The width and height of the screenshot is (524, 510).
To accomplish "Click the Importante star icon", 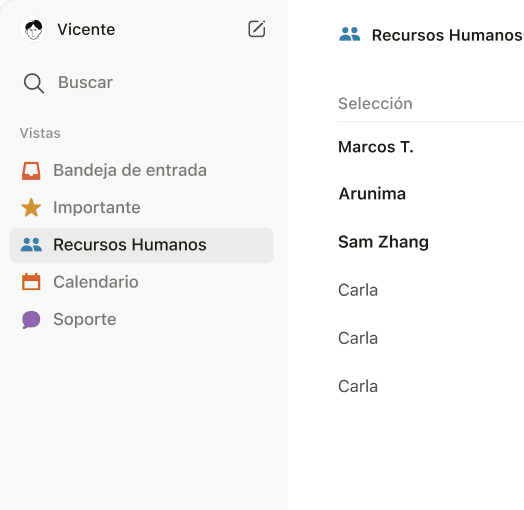I will [31, 208].
